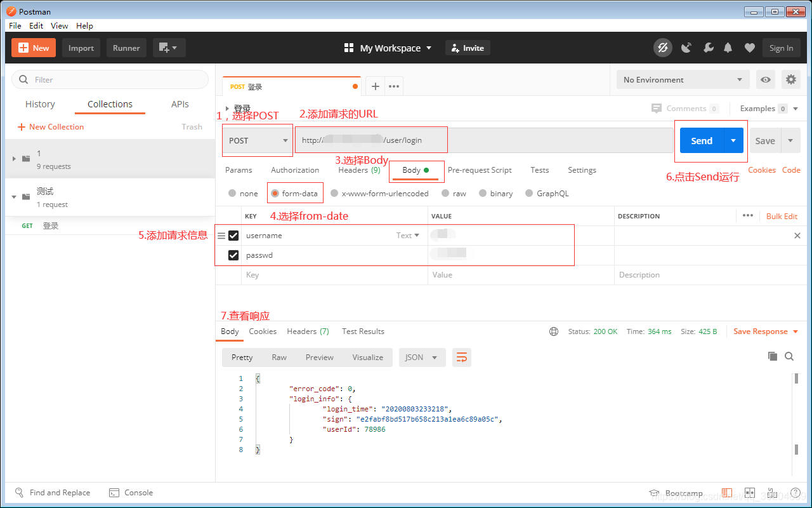Switch to the History sidebar tab
This screenshot has width=812, height=508.
40,104
